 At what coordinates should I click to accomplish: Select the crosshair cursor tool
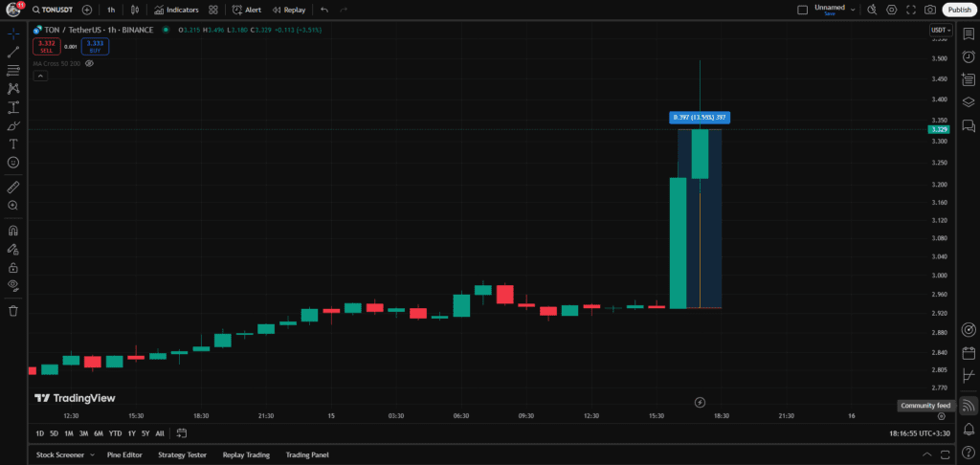pyautogui.click(x=13, y=33)
